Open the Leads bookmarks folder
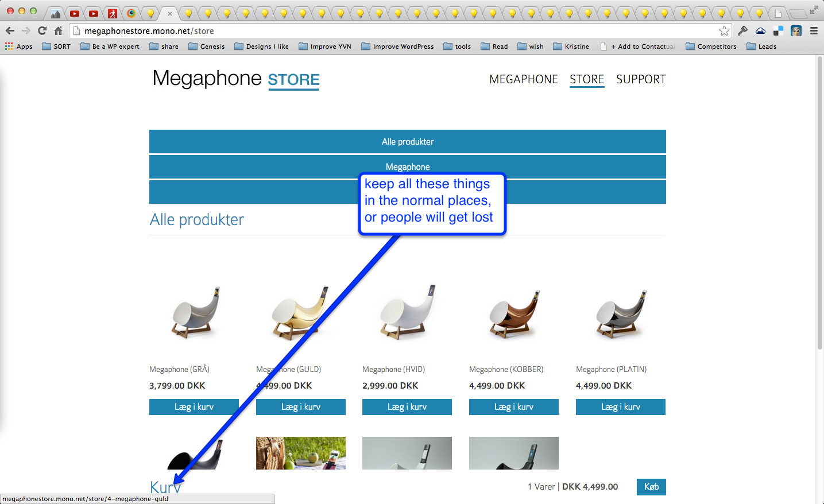Viewport: 824px width, 504px height. (761, 46)
